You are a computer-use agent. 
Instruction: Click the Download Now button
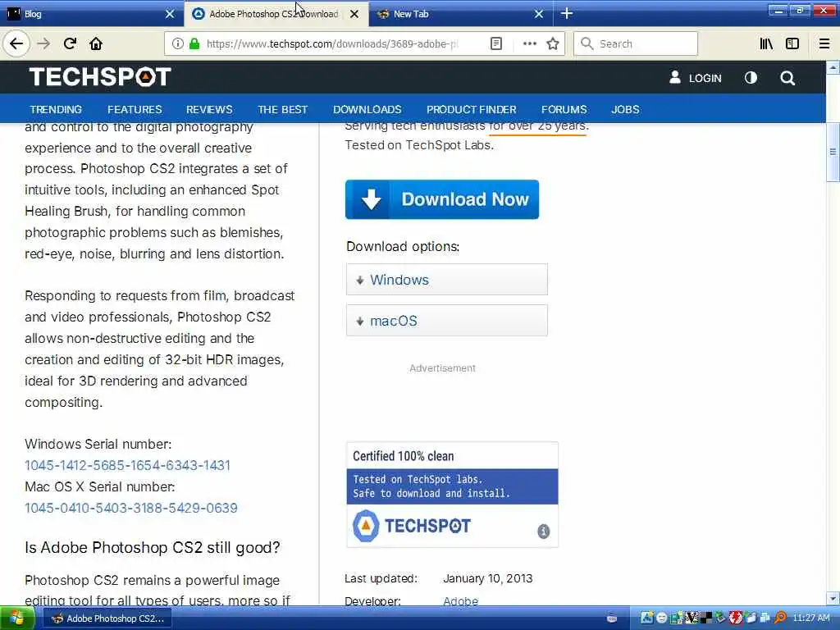coord(442,199)
